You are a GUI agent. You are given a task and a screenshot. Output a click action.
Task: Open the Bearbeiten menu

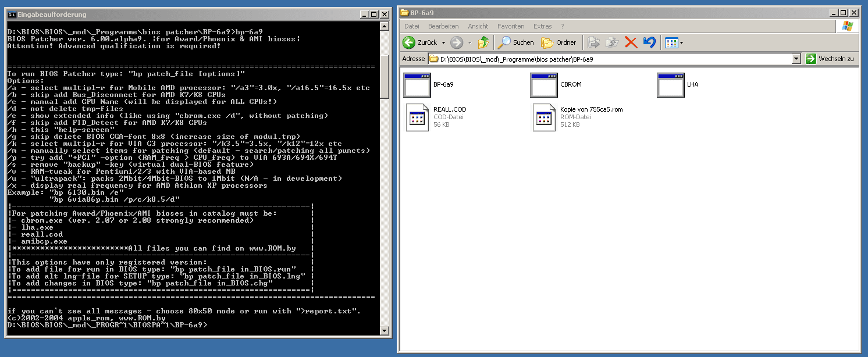click(x=443, y=26)
